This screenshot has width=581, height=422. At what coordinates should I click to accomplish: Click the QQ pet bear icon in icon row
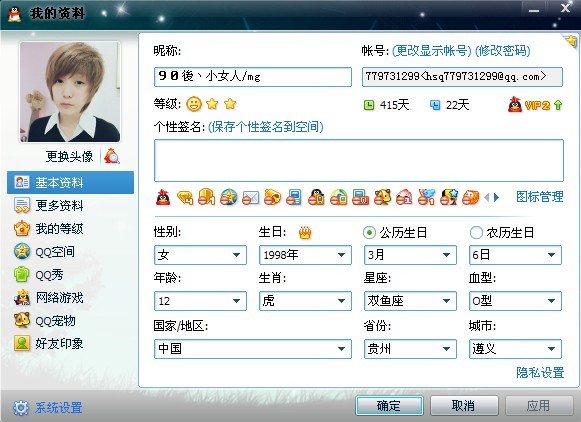pos(382,197)
